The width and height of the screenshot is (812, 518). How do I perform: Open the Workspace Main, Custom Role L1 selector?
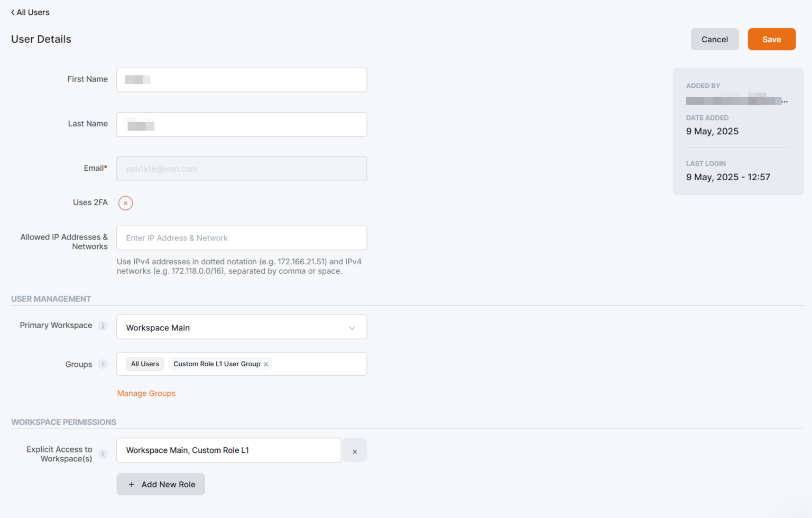(x=229, y=450)
